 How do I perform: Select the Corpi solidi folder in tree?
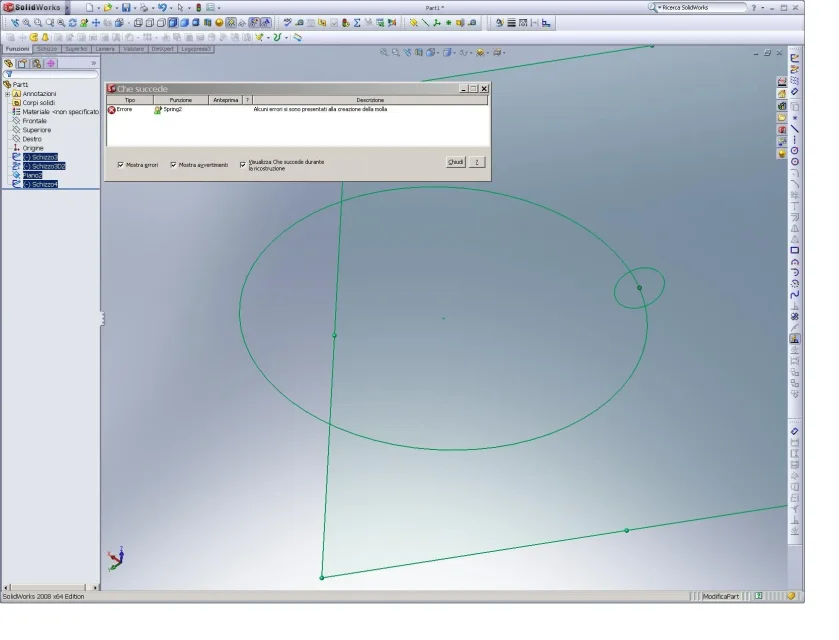39,103
